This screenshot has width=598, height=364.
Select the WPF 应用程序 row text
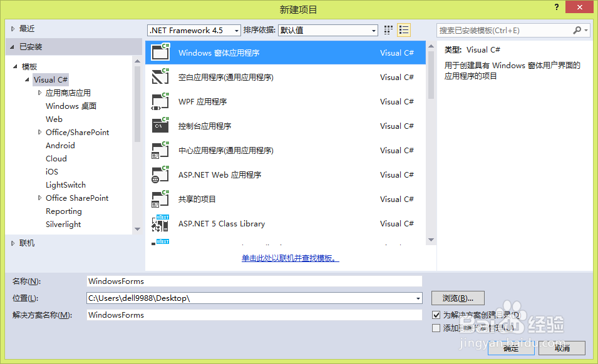(202, 101)
